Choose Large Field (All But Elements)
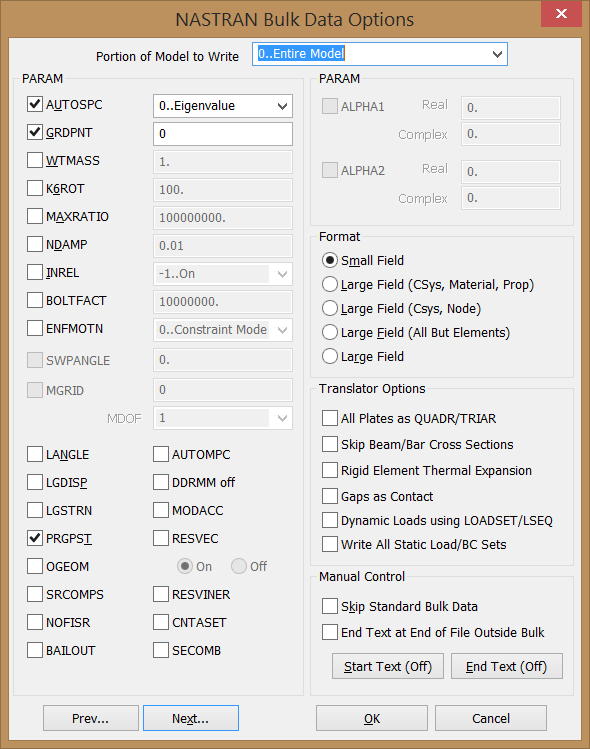Image resolution: width=590 pixels, height=749 pixels. coord(330,332)
